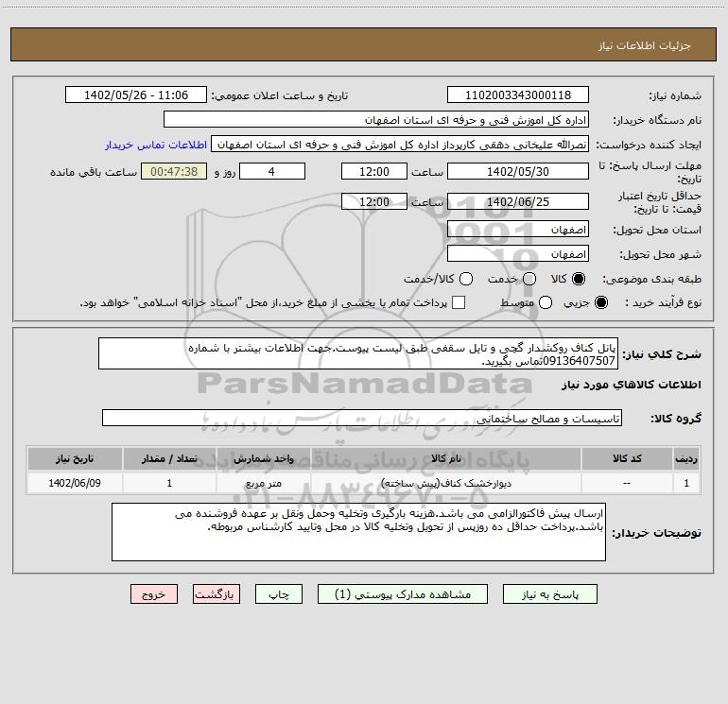Click the بازگشت back button
Image resolution: width=728 pixels, height=704 pixels.
[217, 594]
